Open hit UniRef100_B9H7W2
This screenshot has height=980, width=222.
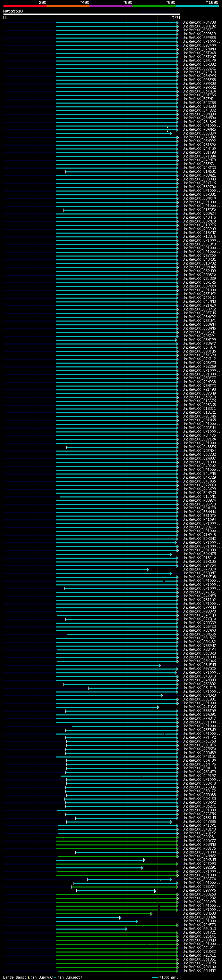(199, 26)
